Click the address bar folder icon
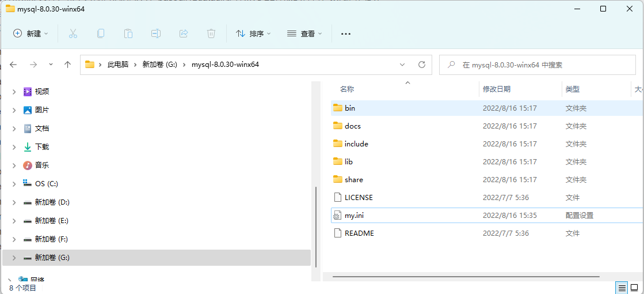Viewport: 644px width, 294px height. pos(90,65)
